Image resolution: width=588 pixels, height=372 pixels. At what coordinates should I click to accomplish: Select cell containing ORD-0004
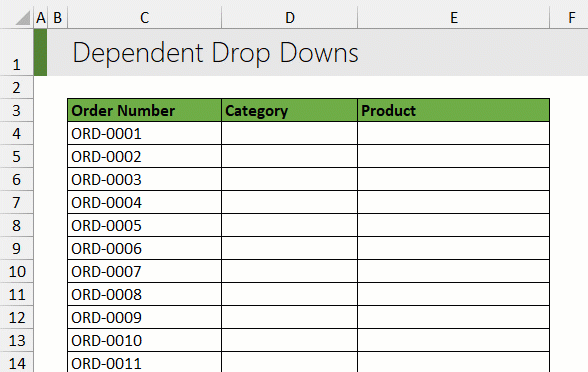144,202
